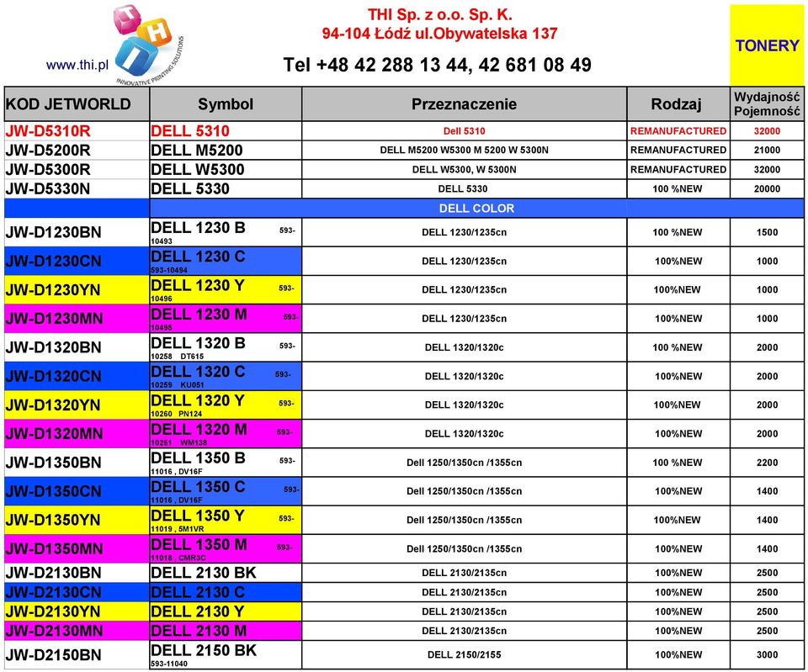The height and width of the screenshot is (672, 808).
Task: Click DELL M5200 W5300 M 5200 W 5300N text
Action: 465,151
